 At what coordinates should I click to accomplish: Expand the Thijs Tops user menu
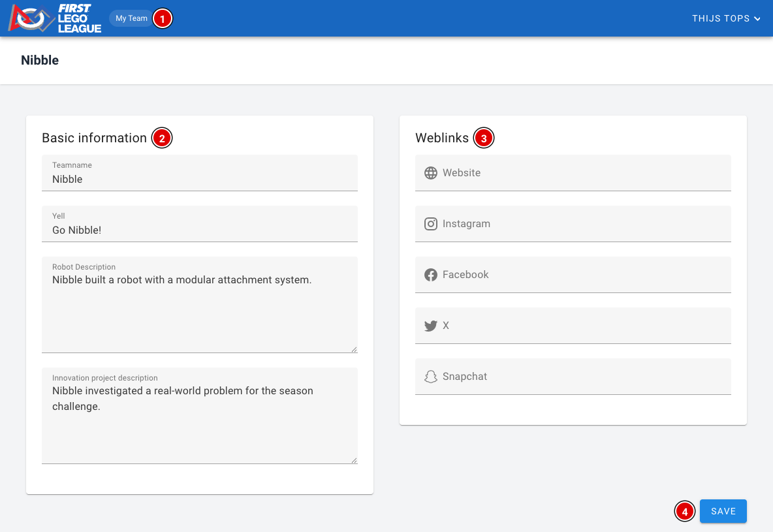(726, 18)
